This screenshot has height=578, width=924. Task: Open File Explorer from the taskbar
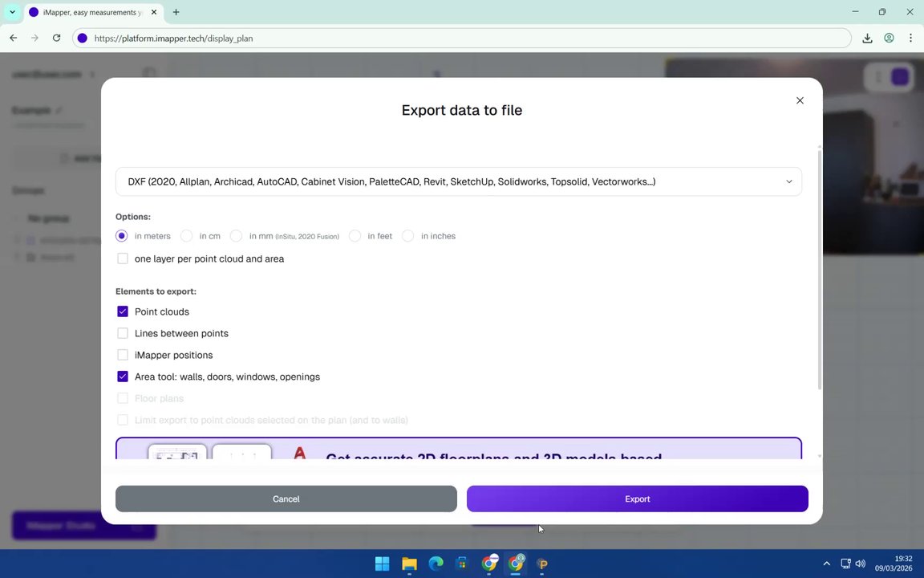tap(409, 564)
